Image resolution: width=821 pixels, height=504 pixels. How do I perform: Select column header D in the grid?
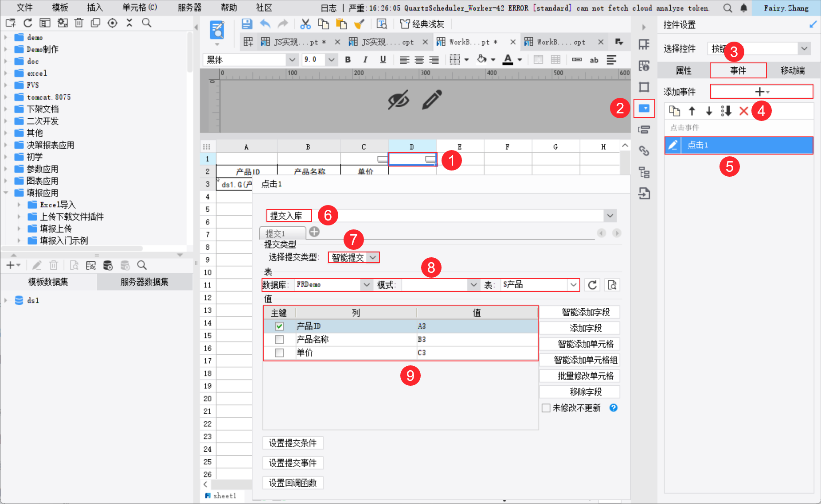pyautogui.click(x=412, y=147)
